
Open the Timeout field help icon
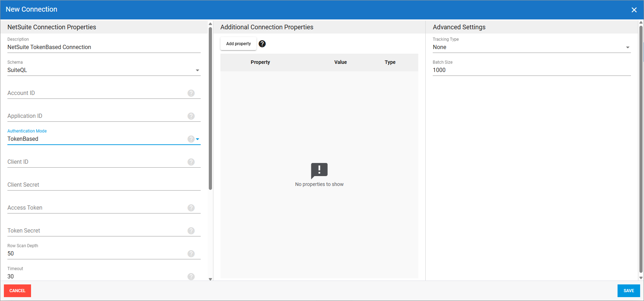point(191,277)
